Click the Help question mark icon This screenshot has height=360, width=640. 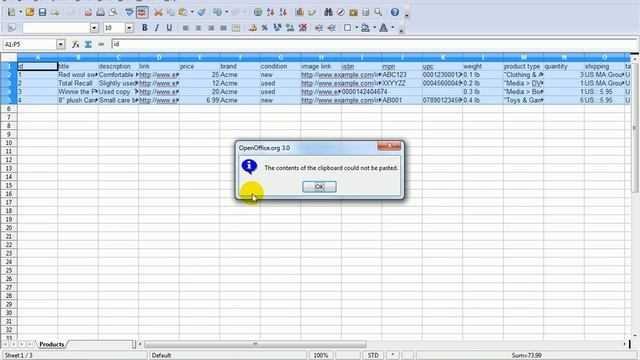pyautogui.click(x=395, y=12)
